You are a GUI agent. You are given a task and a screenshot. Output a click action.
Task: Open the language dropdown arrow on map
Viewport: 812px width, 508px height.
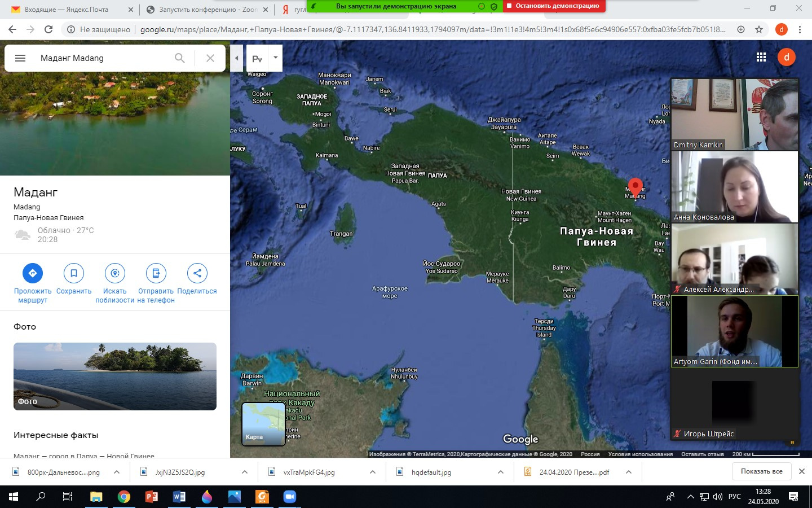click(x=275, y=58)
